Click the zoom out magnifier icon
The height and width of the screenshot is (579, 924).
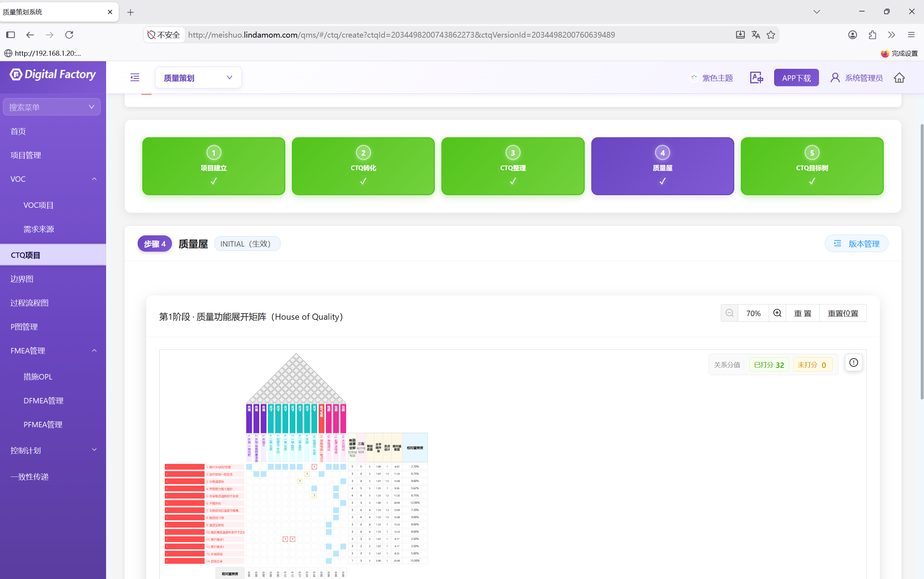[x=730, y=313]
